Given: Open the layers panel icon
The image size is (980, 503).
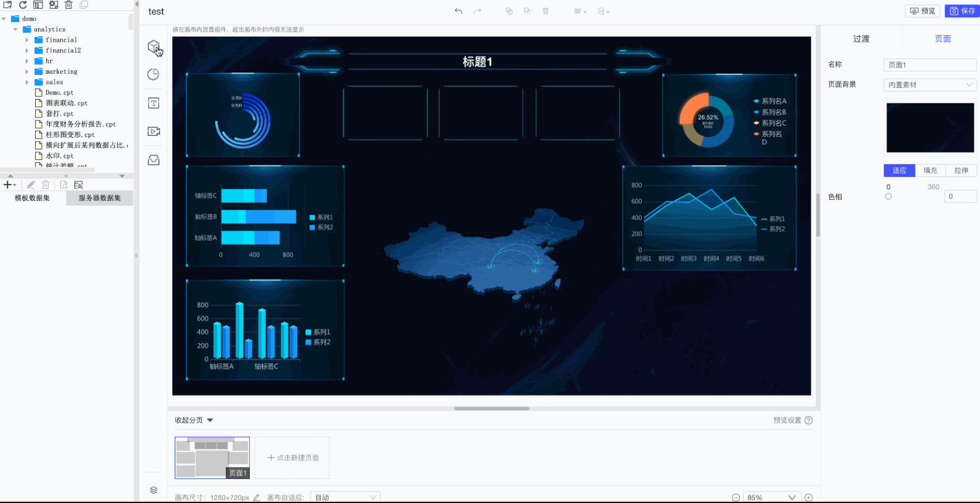Looking at the screenshot, I should pos(154,490).
